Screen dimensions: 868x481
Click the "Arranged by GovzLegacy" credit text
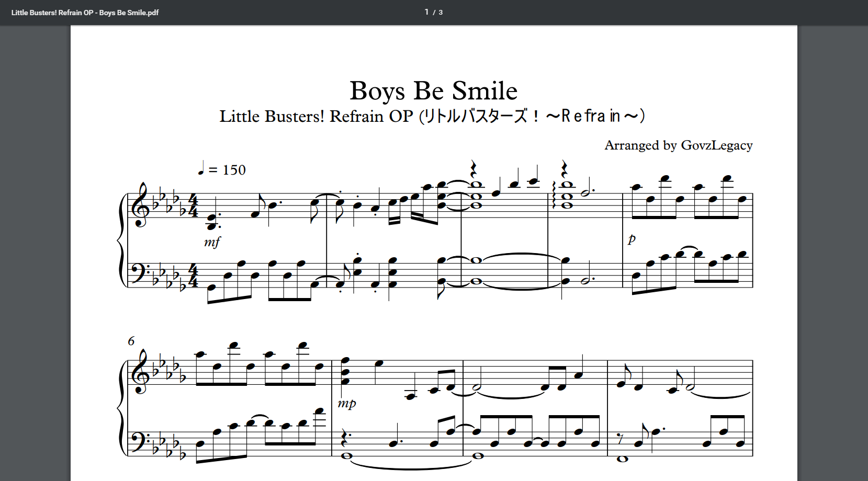click(x=678, y=145)
